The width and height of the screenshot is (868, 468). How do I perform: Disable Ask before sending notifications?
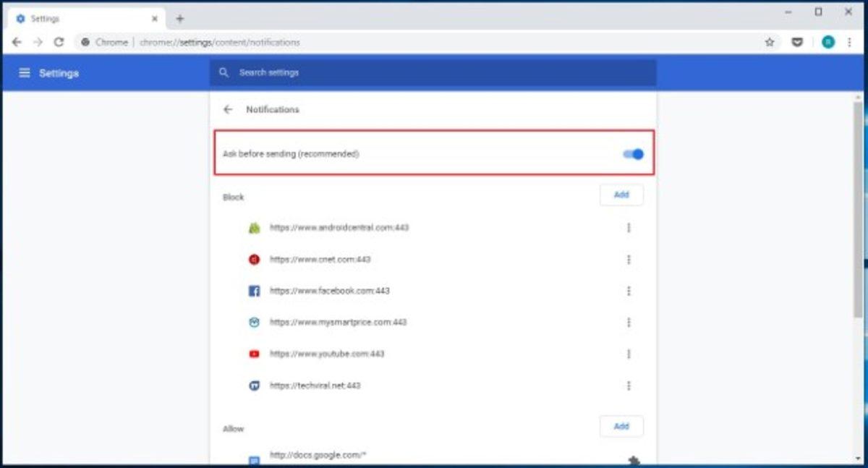click(x=631, y=153)
